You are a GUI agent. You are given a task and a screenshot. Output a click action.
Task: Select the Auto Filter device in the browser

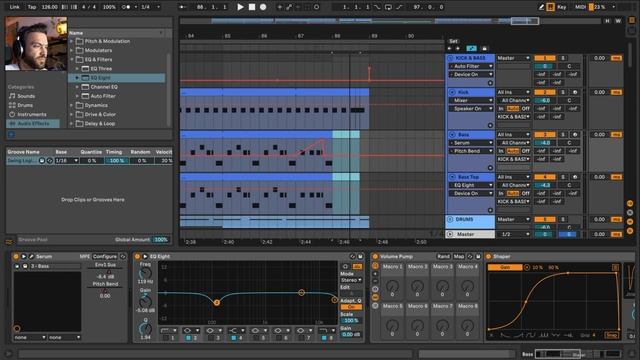pos(103,96)
